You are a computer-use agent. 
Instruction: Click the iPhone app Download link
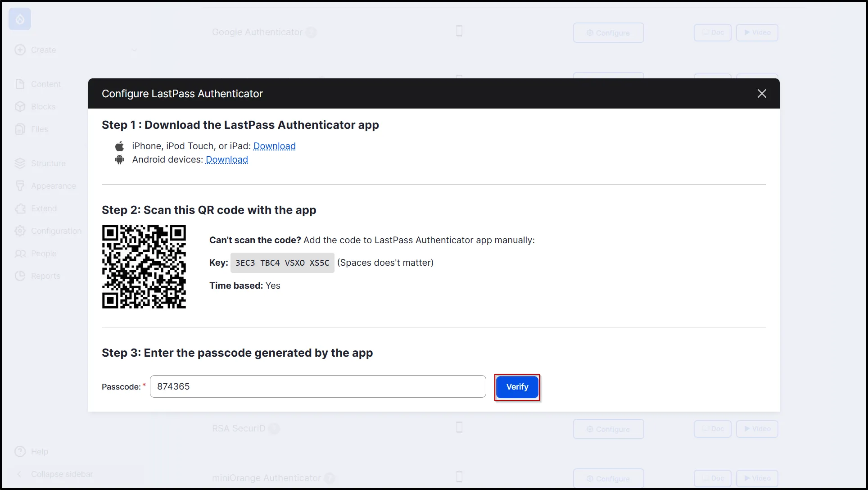274,146
